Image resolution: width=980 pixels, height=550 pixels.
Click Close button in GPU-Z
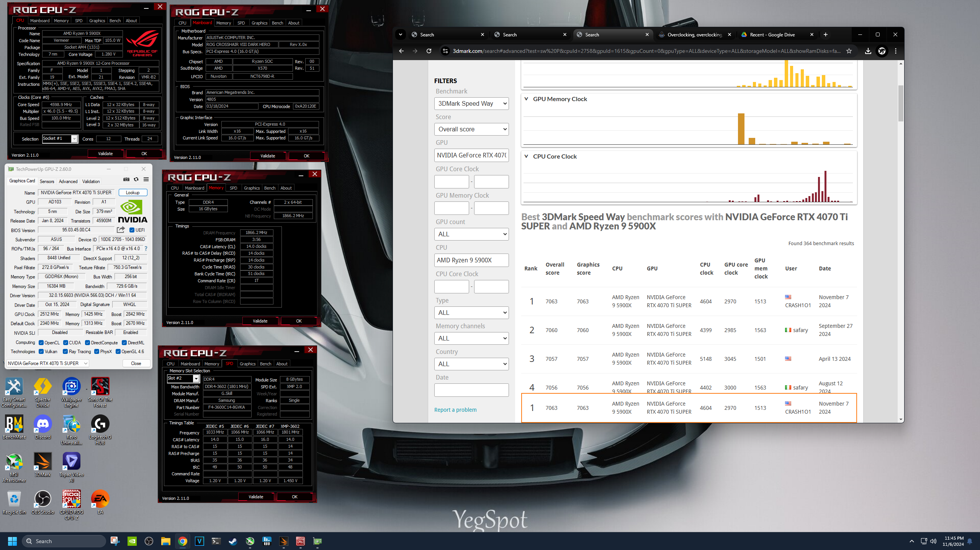point(136,363)
